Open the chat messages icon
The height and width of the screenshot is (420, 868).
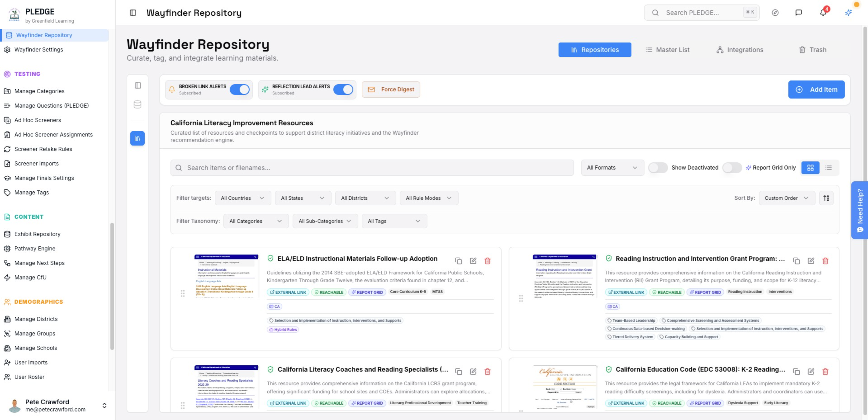798,12
